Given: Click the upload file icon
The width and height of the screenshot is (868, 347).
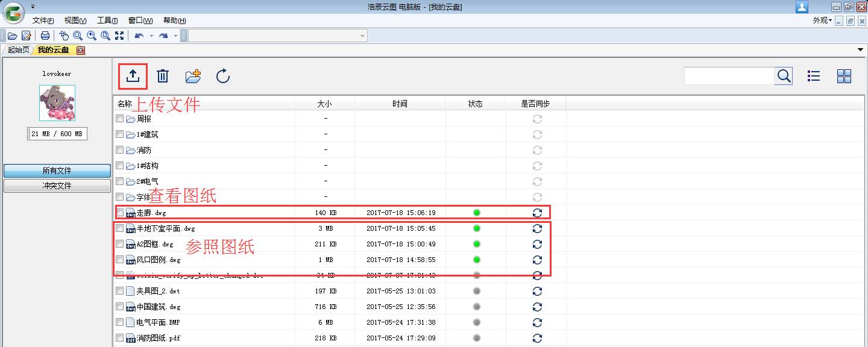Looking at the screenshot, I should pos(133,76).
